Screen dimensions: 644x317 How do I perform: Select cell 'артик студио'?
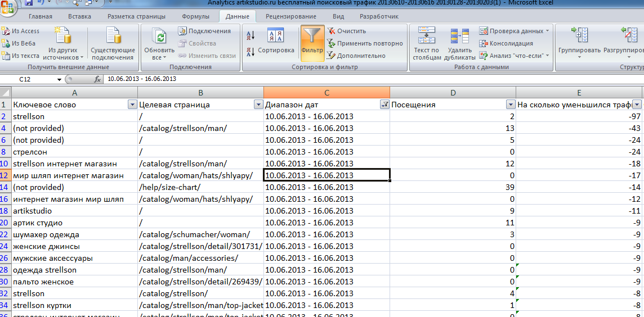(74, 223)
